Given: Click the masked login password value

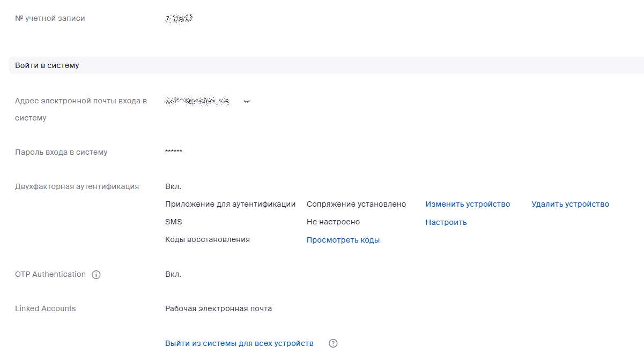Looking at the screenshot, I should [x=174, y=152].
